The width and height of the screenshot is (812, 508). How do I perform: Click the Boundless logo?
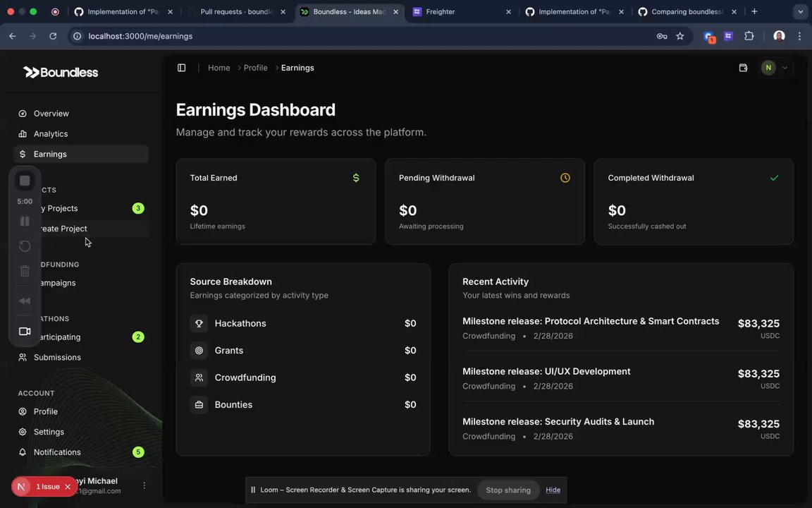coord(61,73)
